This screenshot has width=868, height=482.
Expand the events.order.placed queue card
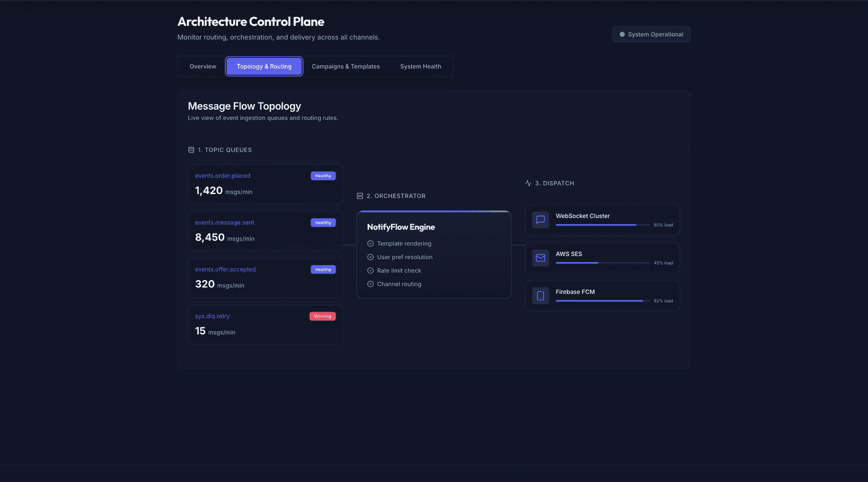(265, 184)
